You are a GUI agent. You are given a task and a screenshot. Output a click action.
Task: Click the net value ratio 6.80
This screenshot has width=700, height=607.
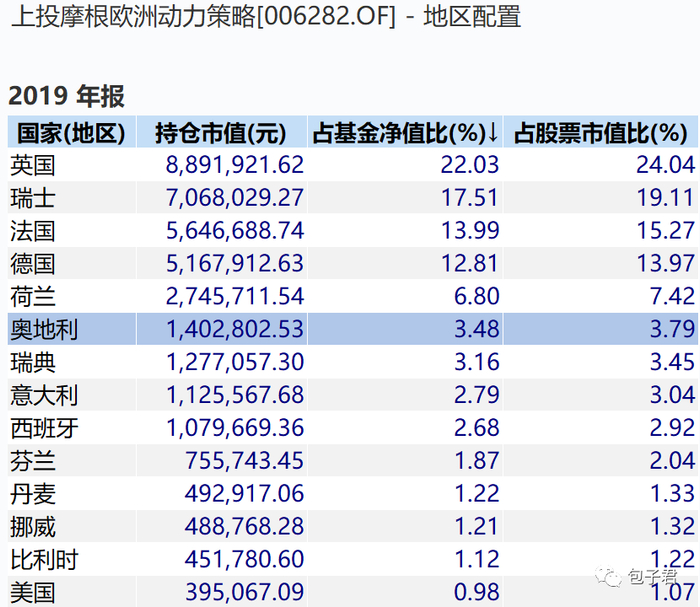click(476, 297)
